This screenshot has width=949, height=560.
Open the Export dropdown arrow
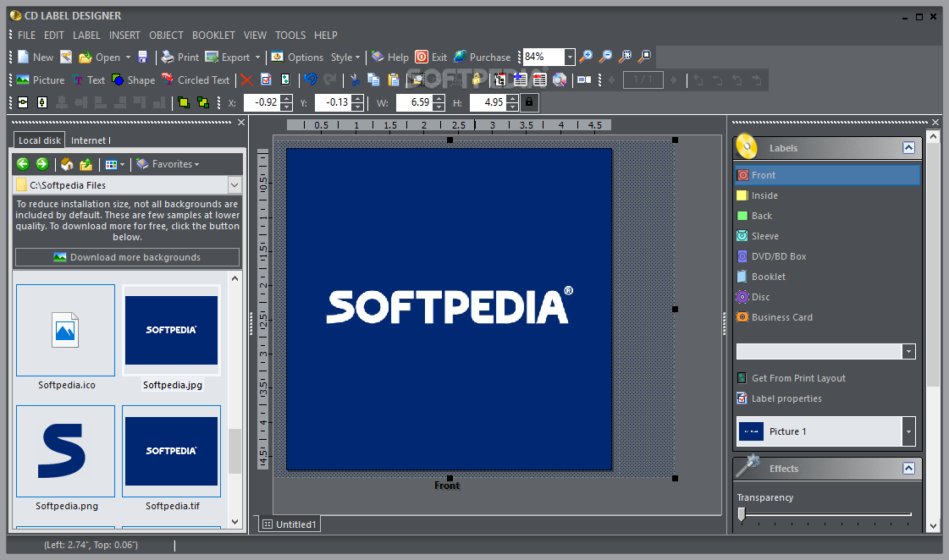[x=258, y=58]
